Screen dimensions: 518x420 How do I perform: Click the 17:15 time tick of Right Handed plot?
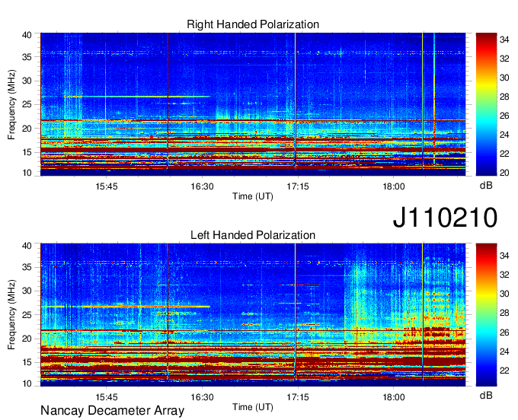click(x=298, y=186)
